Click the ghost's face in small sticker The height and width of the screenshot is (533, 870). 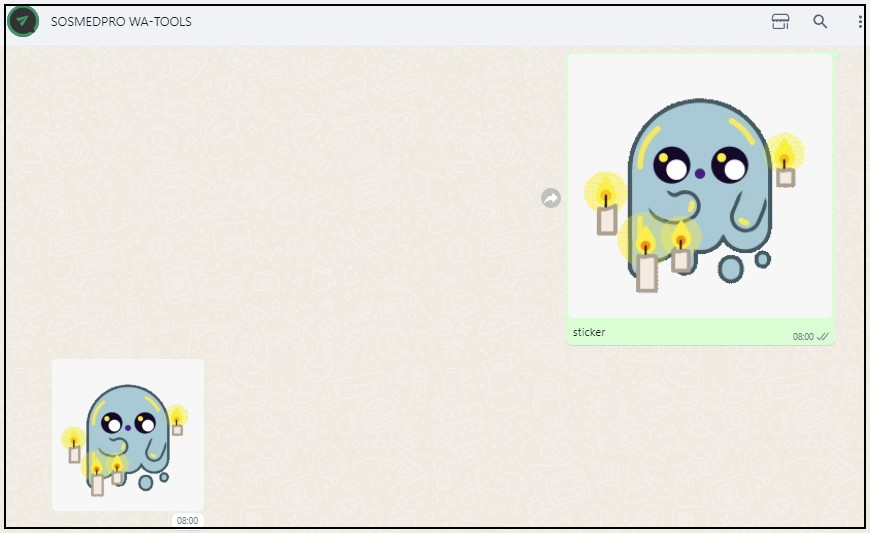pyautogui.click(x=129, y=425)
